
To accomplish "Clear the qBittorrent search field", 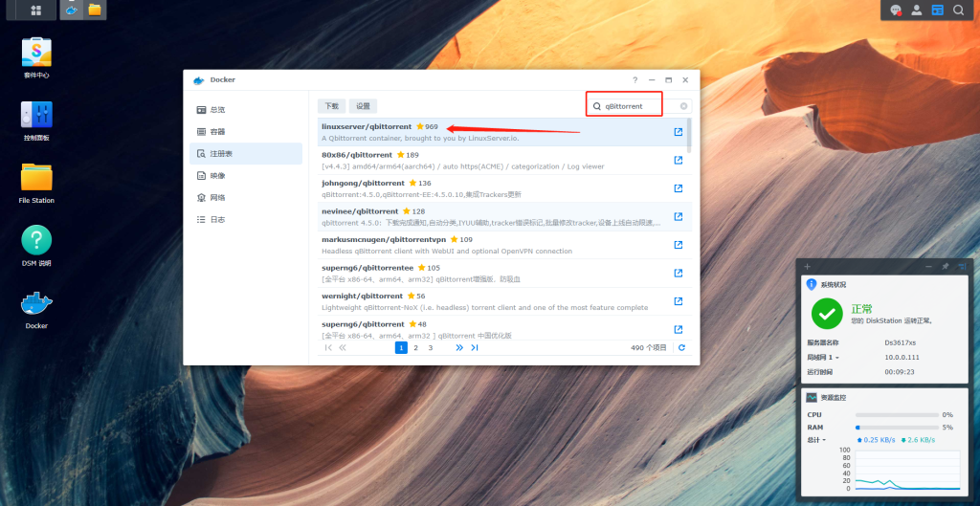I will point(683,106).
